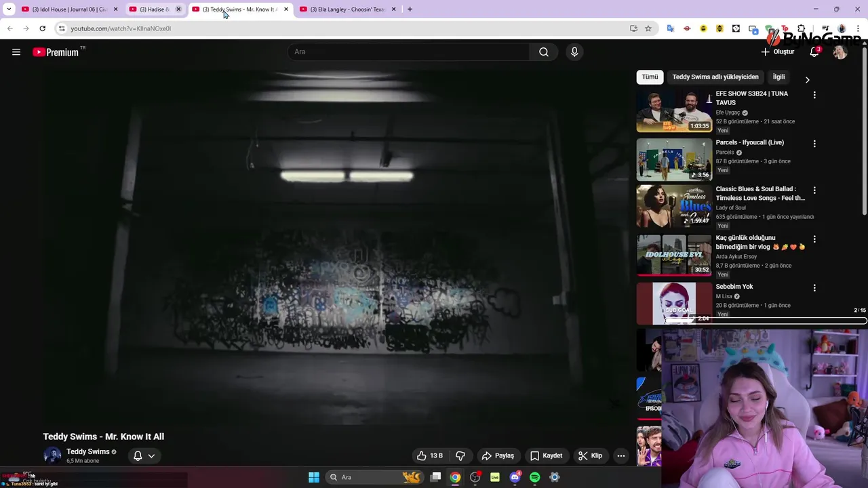Open the Parcels - Ifyoucall (Live) thumbnail
The height and width of the screenshot is (488, 868).
click(x=674, y=160)
